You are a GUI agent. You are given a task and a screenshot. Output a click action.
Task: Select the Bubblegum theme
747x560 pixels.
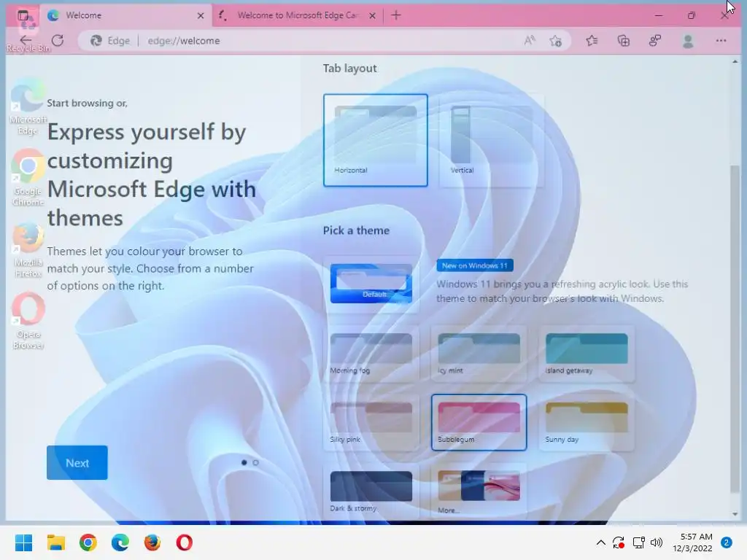tap(479, 422)
